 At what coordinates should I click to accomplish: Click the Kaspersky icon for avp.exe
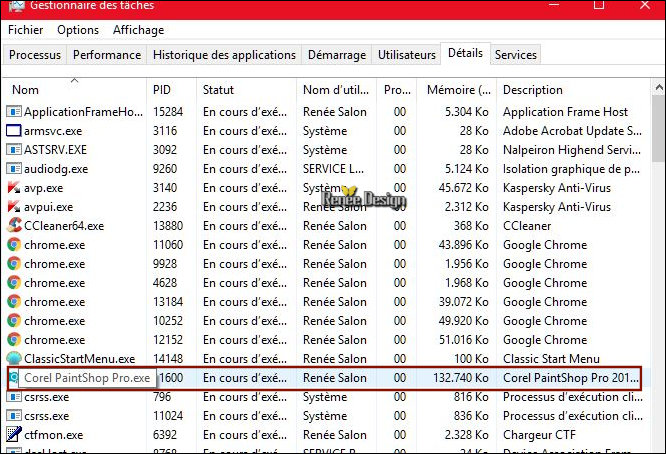[14, 188]
